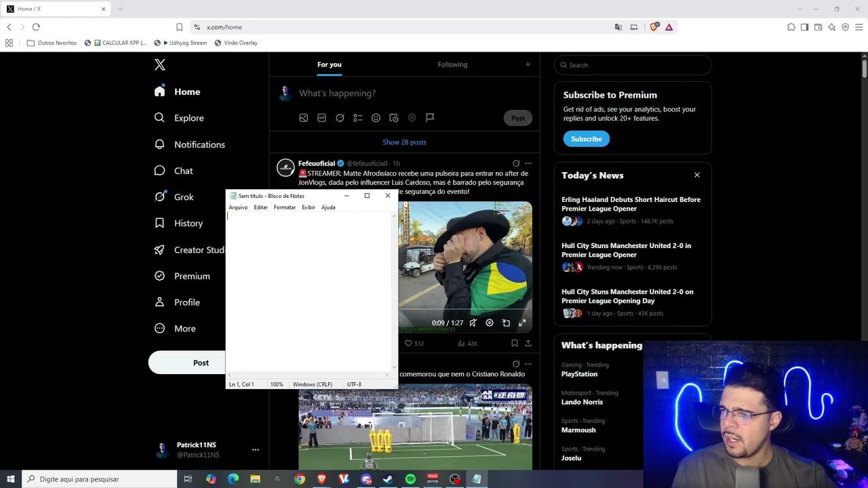Share the Fefeuoficial post
868x488 pixels.
coord(528,344)
